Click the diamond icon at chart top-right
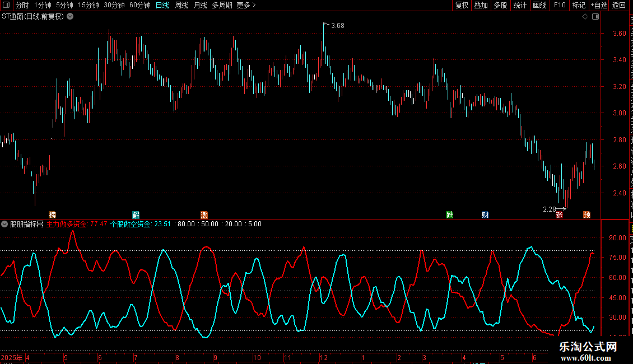 585,17
